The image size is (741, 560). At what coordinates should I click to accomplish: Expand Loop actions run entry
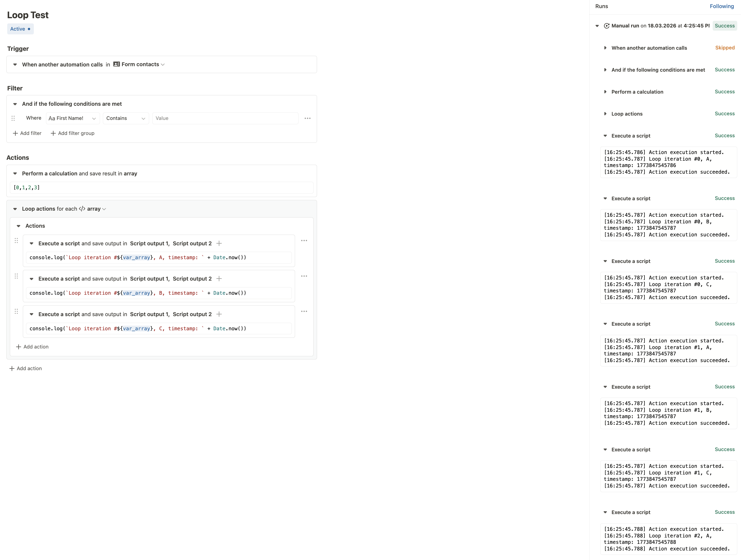605,114
